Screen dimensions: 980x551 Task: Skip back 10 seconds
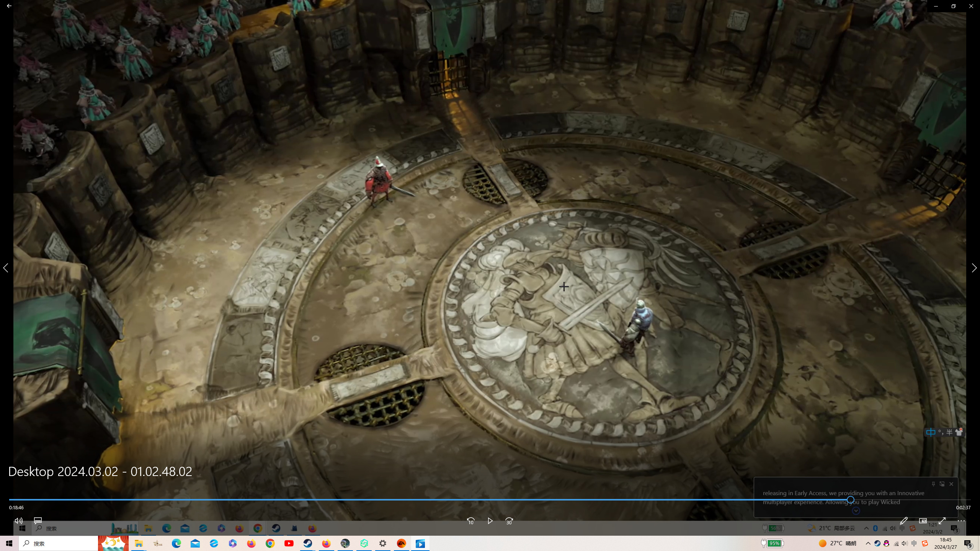coord(471,521)
